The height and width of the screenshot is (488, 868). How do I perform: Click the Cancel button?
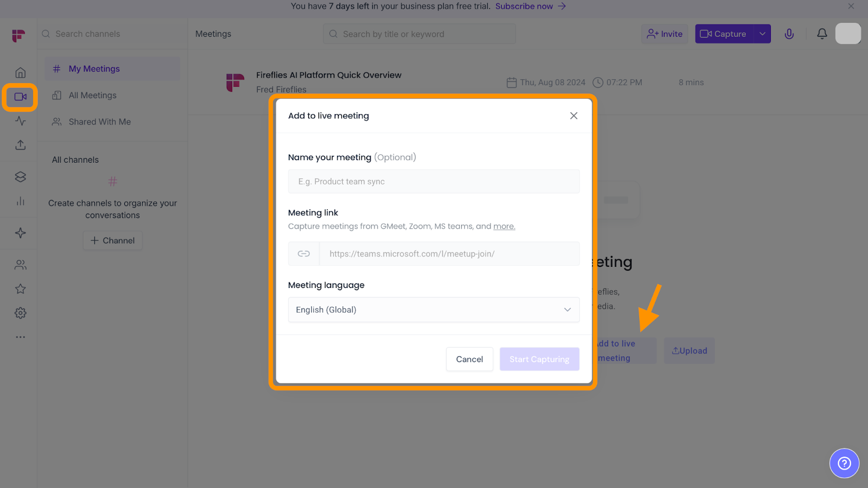[x=469, y=359]
